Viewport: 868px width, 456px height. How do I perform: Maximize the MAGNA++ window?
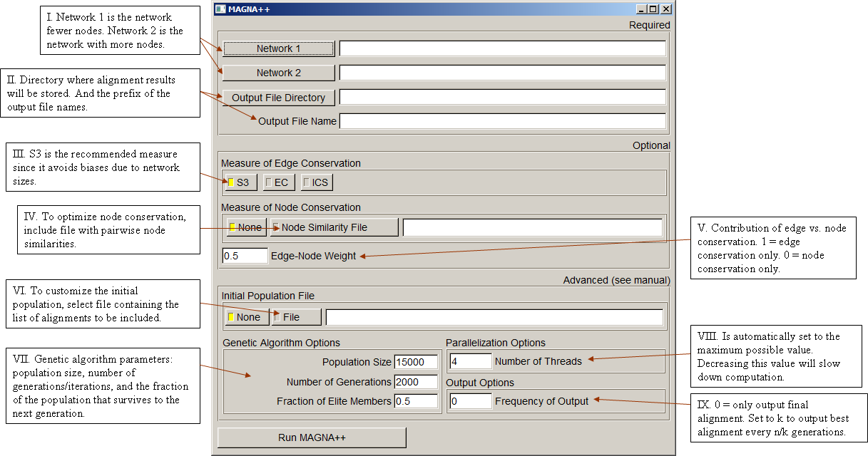point(653,9)
